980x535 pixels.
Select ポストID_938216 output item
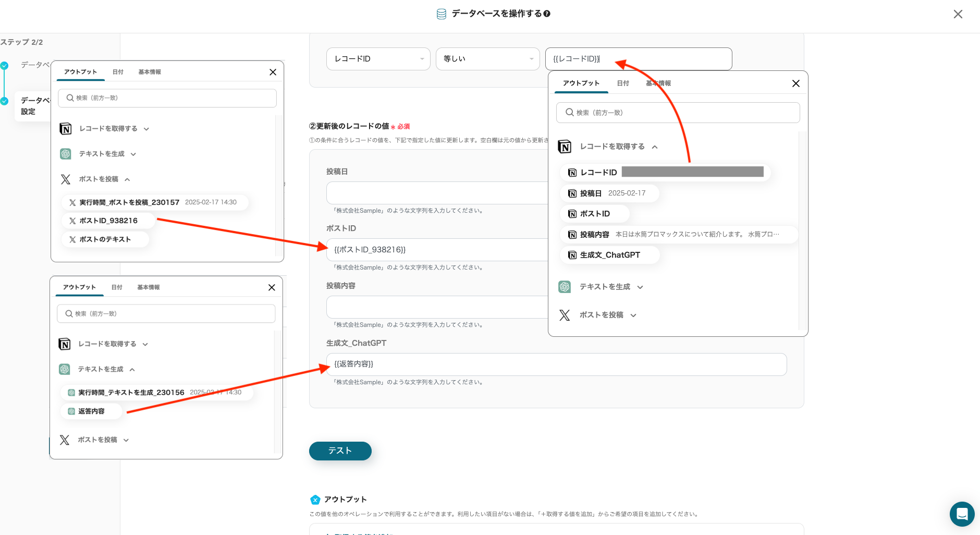(x=108, y=221)
